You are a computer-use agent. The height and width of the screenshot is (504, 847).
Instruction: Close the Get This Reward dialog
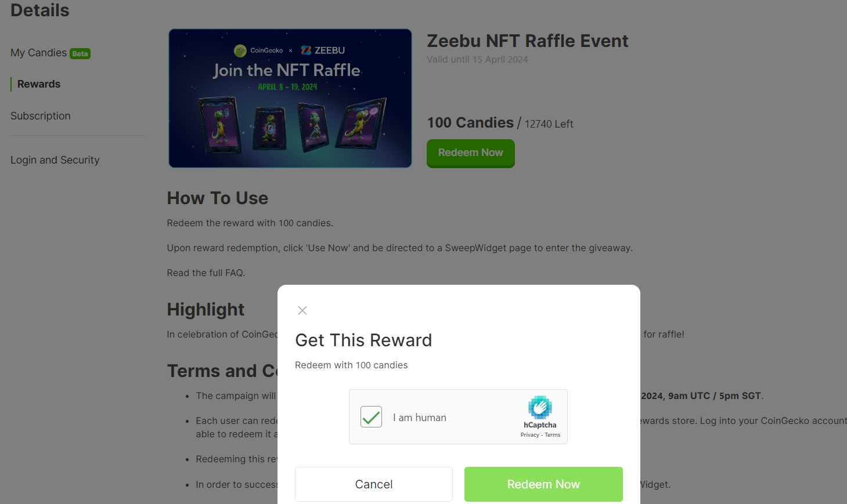point(302,310)
